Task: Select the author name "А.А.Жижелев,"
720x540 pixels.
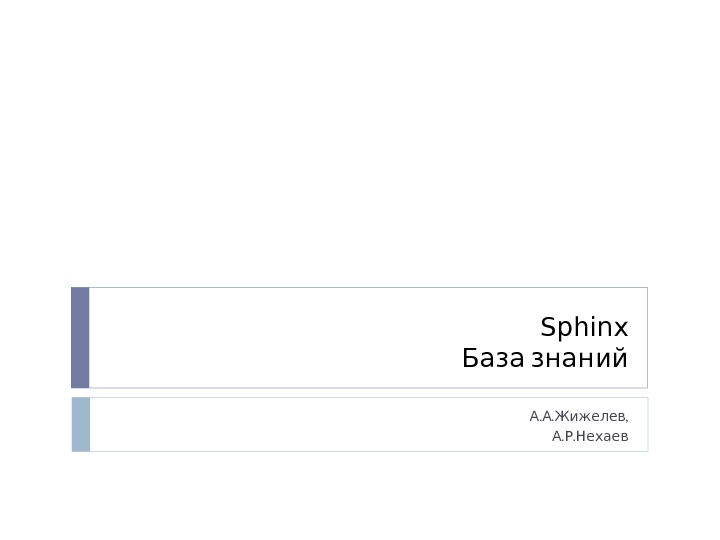Action: click(579, 415)
